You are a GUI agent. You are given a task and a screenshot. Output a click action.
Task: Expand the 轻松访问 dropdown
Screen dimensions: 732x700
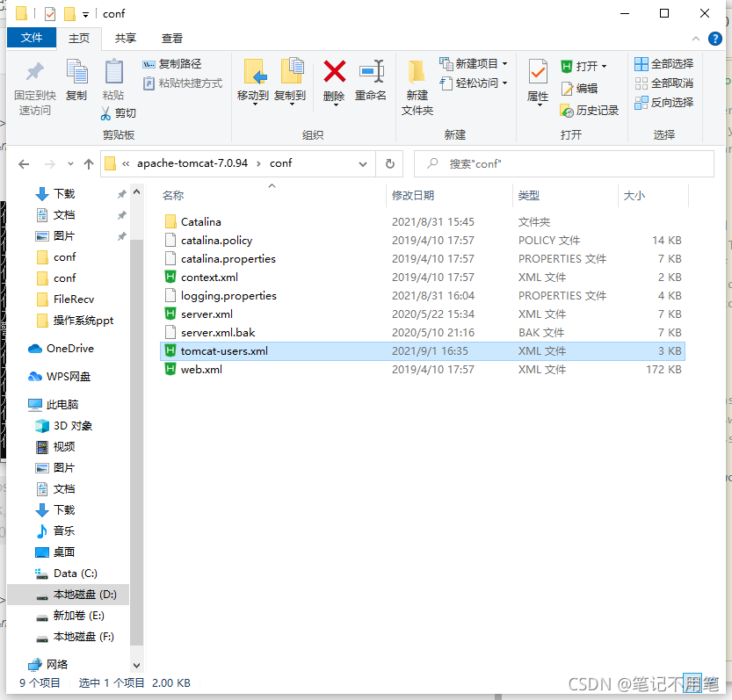(x=505, y=83)
